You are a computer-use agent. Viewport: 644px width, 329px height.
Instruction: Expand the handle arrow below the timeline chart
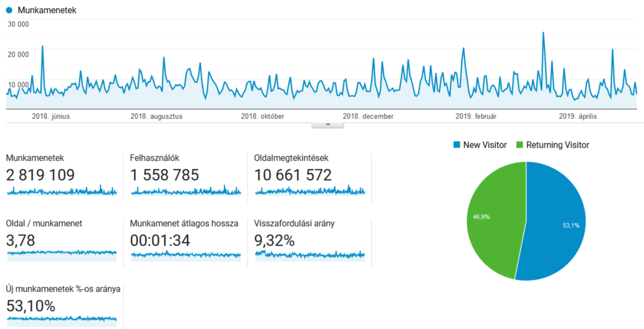tap(327, 124)
